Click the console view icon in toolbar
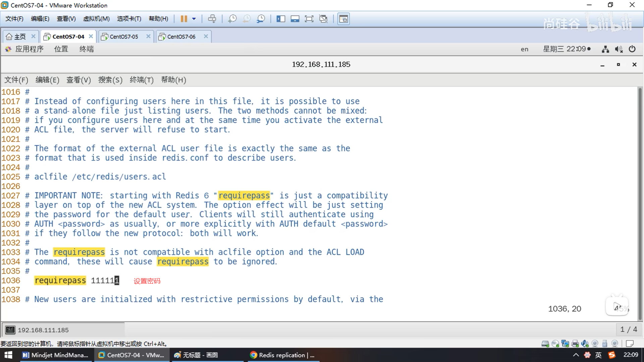The height and width of the screenshot is (362, 644). click(x=343, y=19)
